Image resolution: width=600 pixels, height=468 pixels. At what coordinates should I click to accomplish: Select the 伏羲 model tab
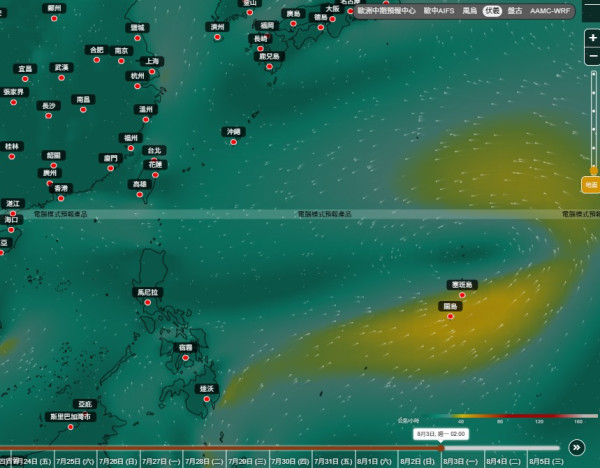click(x=492, y=11)
